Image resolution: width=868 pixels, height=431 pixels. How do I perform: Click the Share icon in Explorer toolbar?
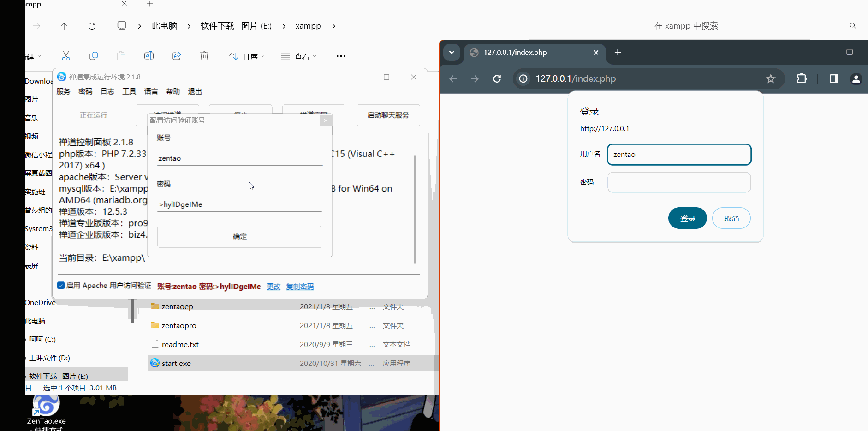pyautogui.click(x=177, y=56)
